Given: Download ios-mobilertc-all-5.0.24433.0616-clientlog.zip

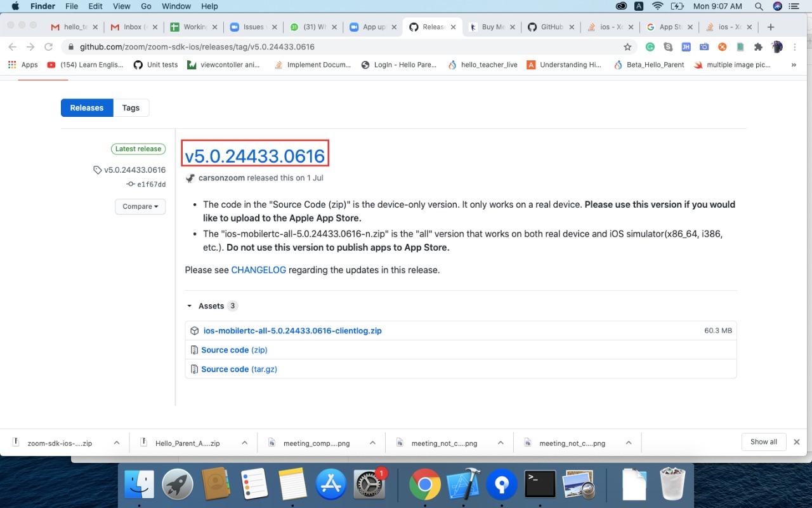Looking at the screenshot, I should [x=292, y=331].
